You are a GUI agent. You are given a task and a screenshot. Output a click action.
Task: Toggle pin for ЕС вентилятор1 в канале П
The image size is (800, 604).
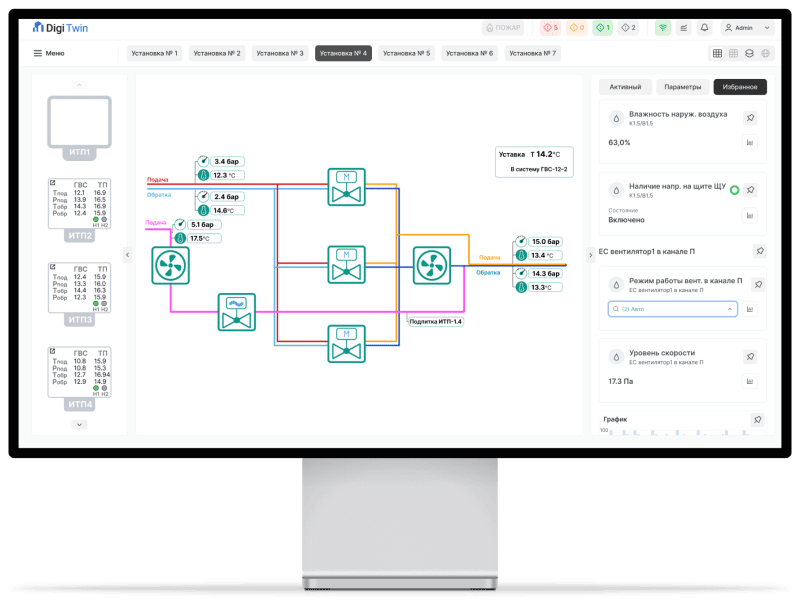click(759, 252)
